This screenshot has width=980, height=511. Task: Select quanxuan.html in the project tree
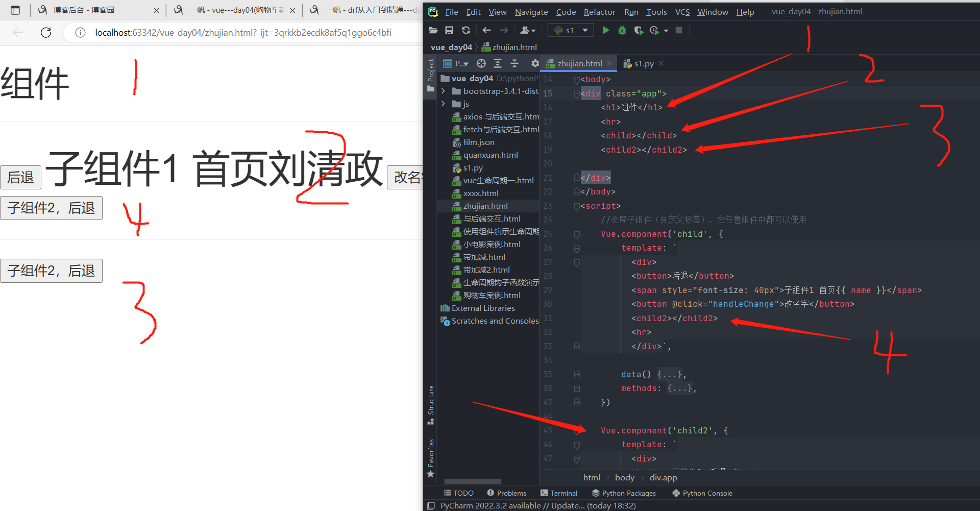[x=491, y=155]
